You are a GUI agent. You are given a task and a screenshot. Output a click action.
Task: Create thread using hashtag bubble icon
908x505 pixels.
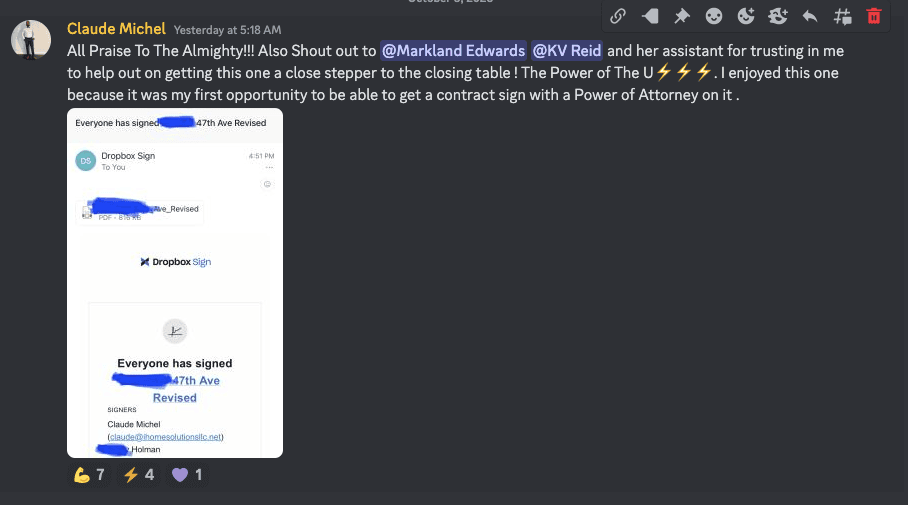point(842,16)
